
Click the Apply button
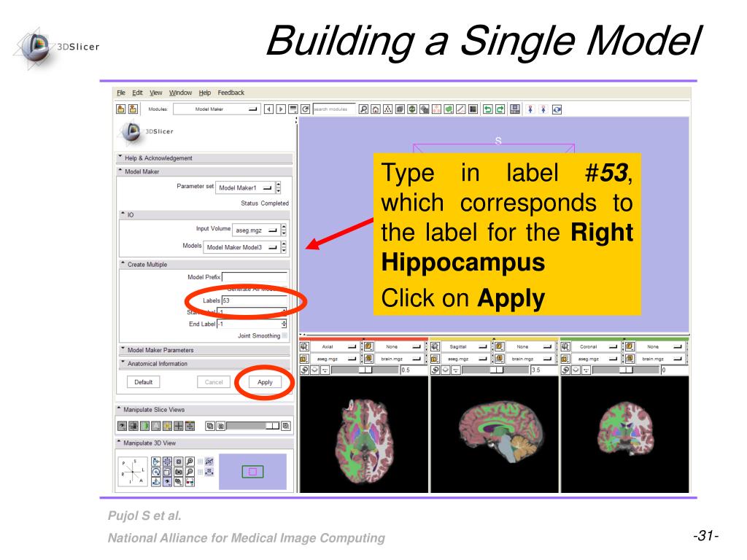(265, 382)
